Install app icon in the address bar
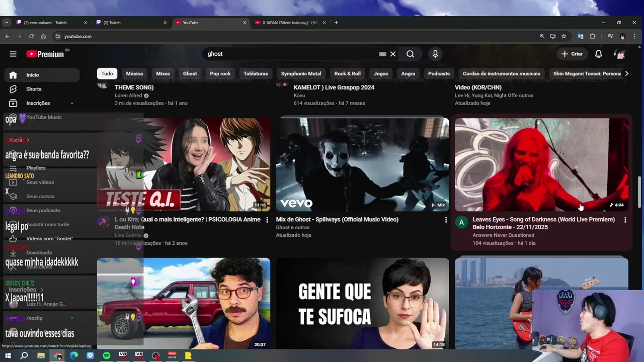Viewport: 644px width, 362px height. pyautogui.click(x=553, y=36)
